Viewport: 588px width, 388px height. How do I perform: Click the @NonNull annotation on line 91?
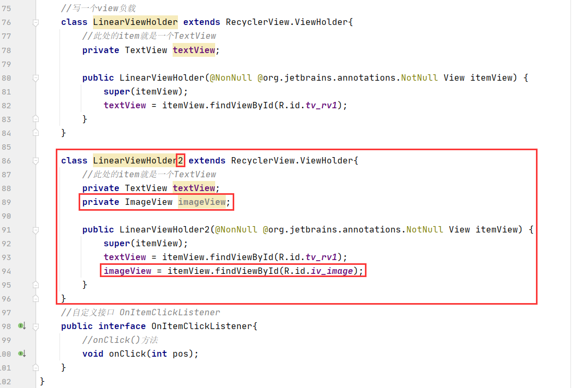pos(236,229)
